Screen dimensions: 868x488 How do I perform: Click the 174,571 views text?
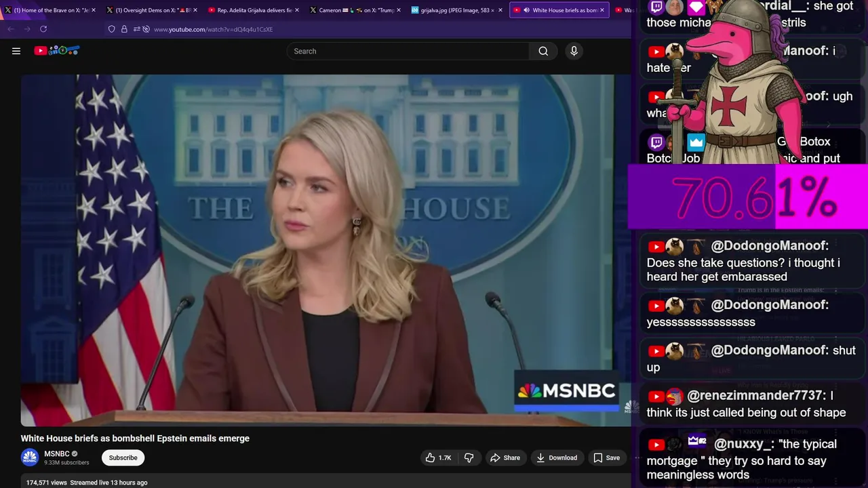tap(47, 483)
